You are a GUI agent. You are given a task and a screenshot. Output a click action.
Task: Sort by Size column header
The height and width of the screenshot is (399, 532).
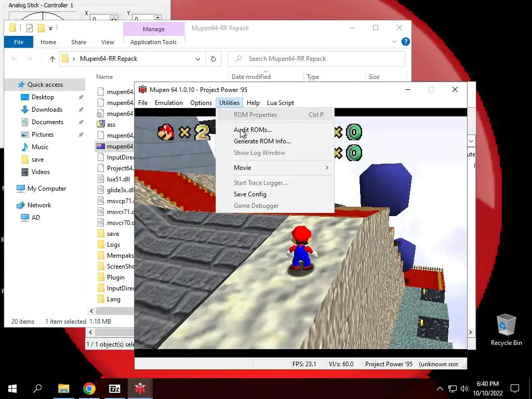(x=374, y=77)
